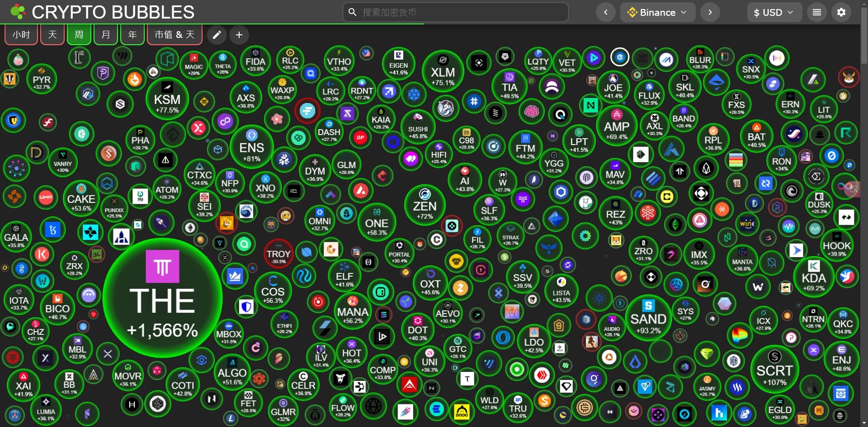This screenshot has width=868, height=427.
Task: Select the COMP bubble
Action: [x=383, y=369]
